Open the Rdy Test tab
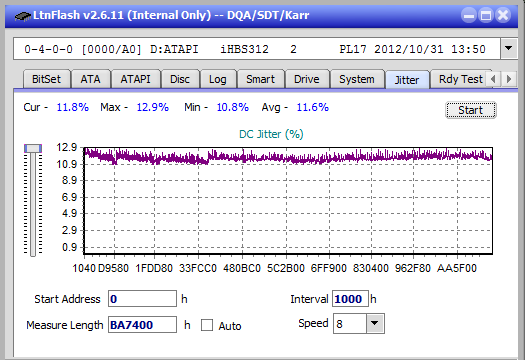The width and height of the screenshot is (525, 360). click(460, 79)
